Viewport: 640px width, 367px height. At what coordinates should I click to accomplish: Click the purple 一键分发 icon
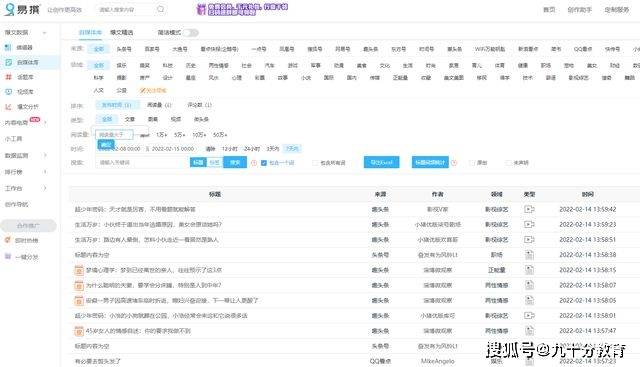pyautogui.click(x=7, y=256)
